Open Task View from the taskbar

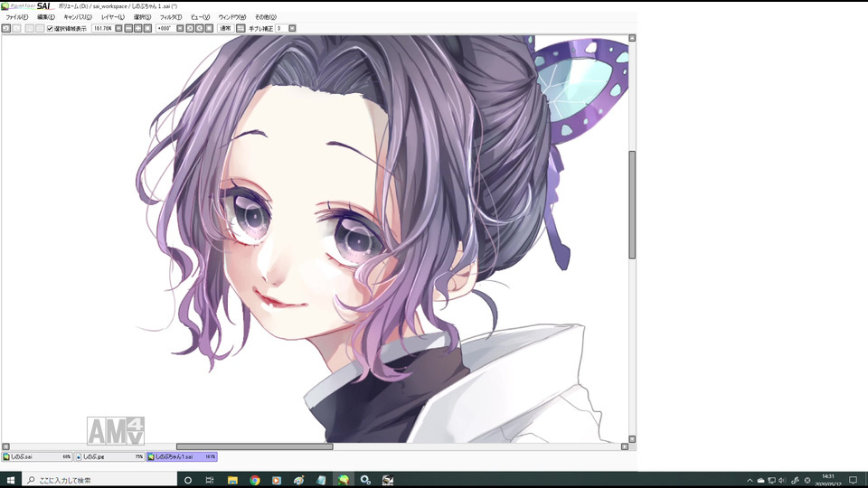point(210,480)
